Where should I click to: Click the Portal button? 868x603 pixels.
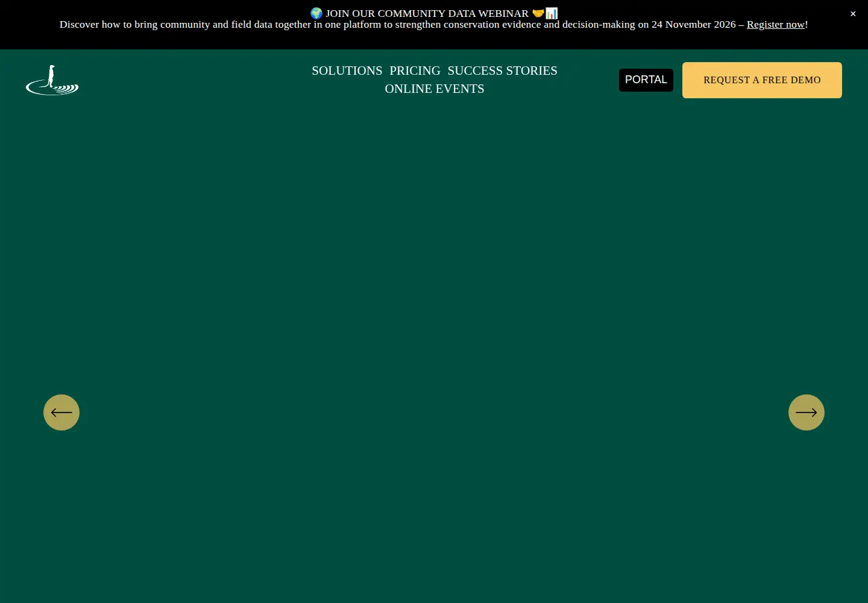click(646, 80)
